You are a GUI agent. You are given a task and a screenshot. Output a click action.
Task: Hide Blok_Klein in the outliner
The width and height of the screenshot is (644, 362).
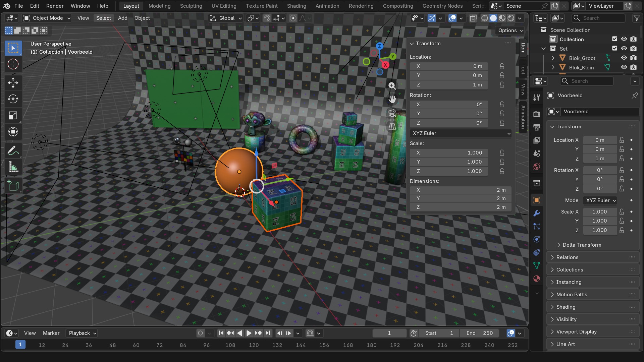624,67
